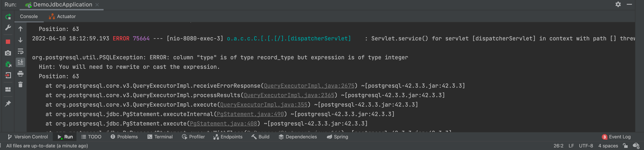644x150 pixels.
Task: Click the up arrow to go to the previous stack trace
Action: 20,29
